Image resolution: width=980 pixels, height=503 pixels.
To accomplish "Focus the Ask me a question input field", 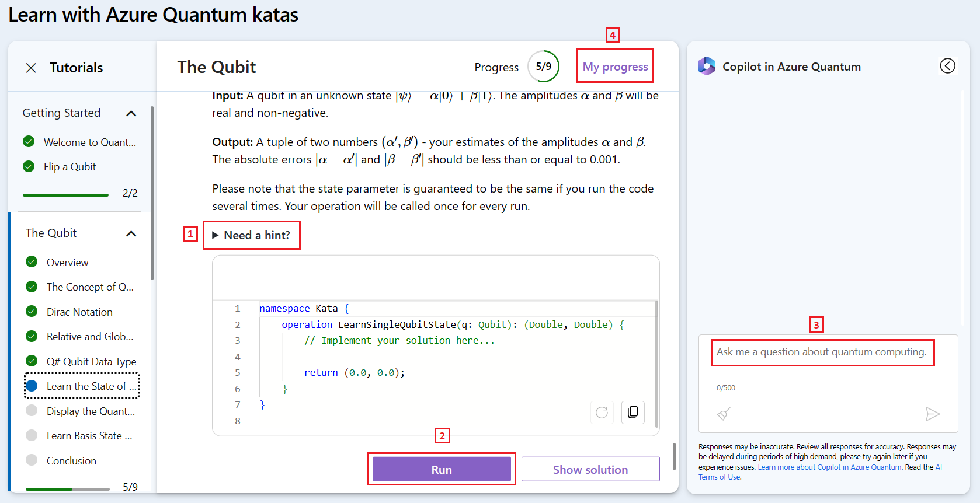I will point(822,352).
